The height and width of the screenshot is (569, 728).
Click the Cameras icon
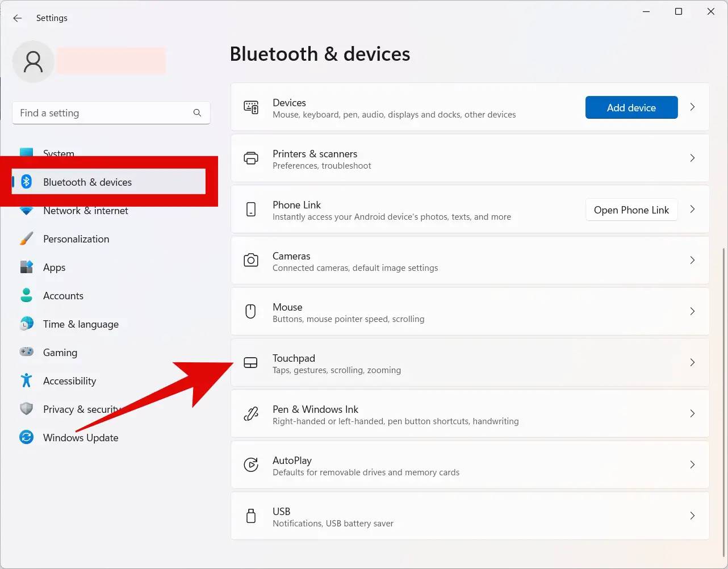click(x=250, y=261)
